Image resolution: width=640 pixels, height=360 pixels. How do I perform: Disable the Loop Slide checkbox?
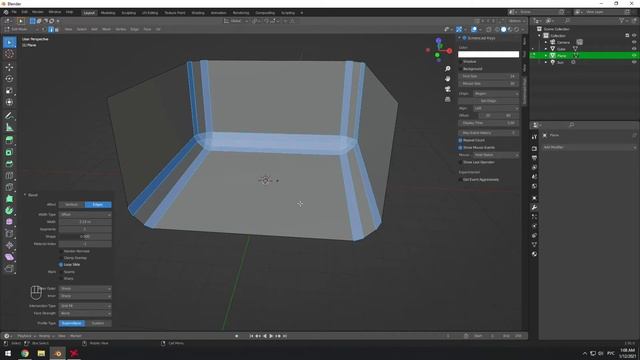coord(61,264)
